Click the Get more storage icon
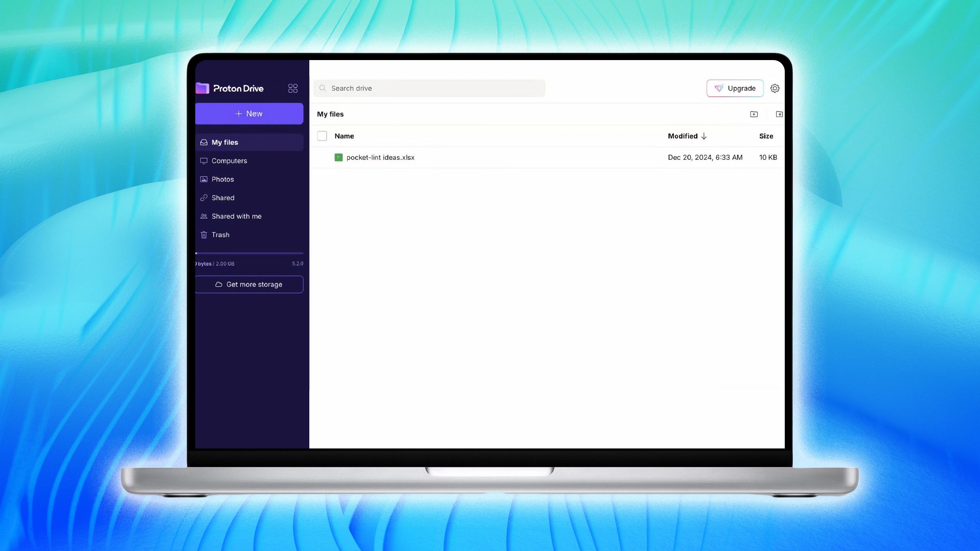980x551 pixels. (x=218, y=284)
